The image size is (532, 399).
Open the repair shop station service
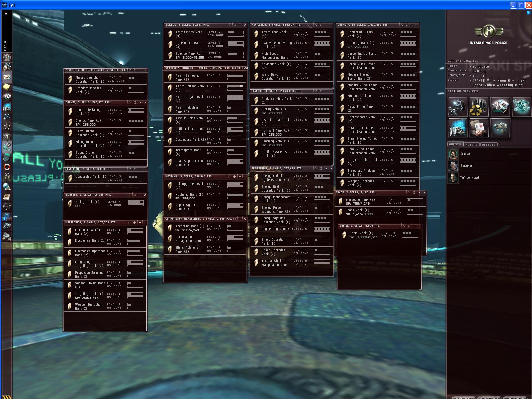pos(458,106)
